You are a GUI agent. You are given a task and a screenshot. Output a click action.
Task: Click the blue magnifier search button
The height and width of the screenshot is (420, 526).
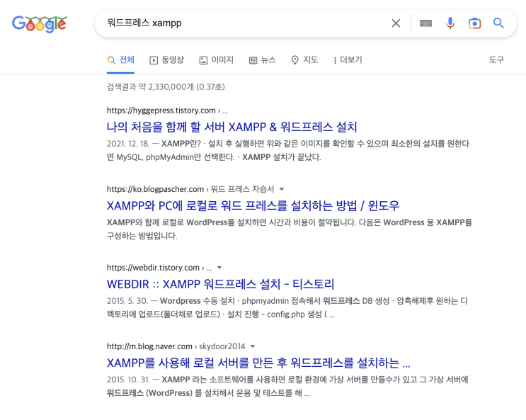coord(498,23)
